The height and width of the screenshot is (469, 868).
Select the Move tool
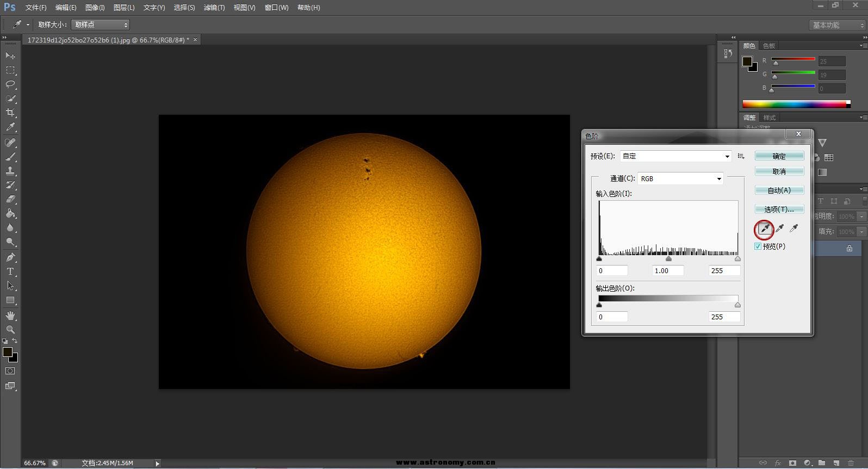[x=10, y=55]
